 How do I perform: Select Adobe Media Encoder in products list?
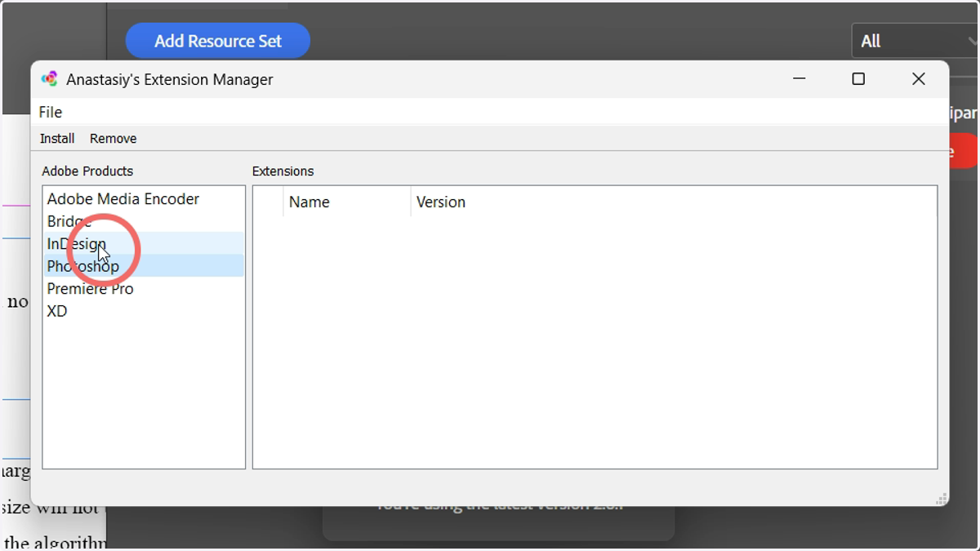click(144, 199)
